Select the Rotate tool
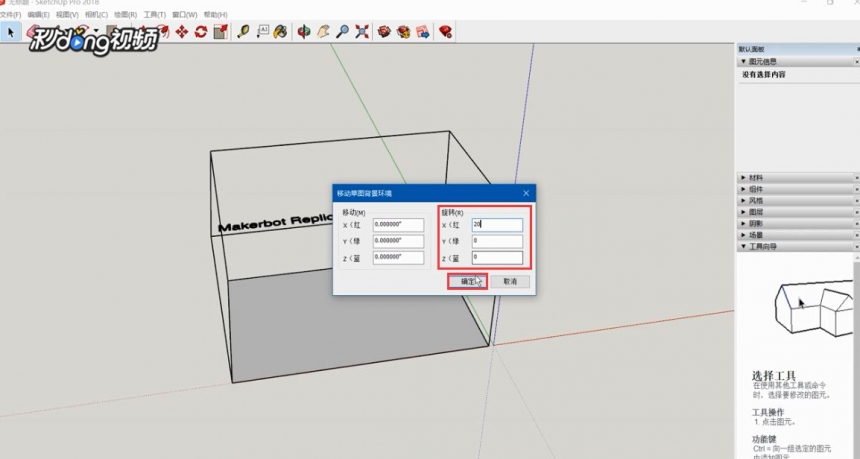 coord(201,32)
